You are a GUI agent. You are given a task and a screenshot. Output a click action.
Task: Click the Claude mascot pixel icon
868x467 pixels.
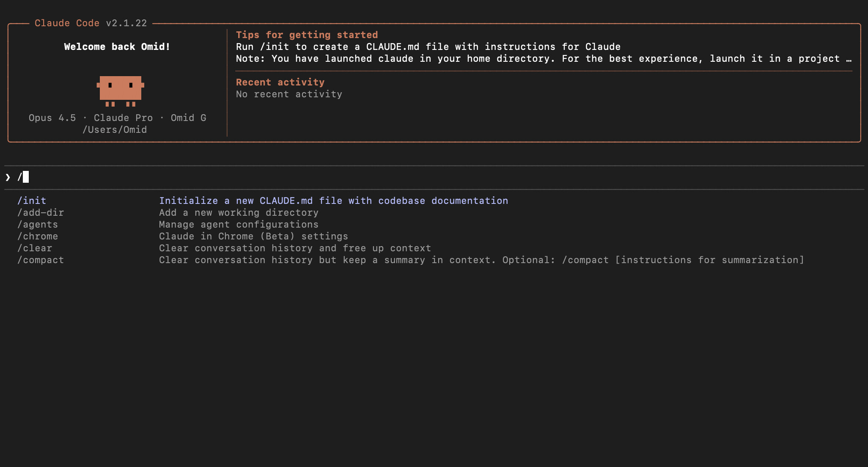click(121, 91)
